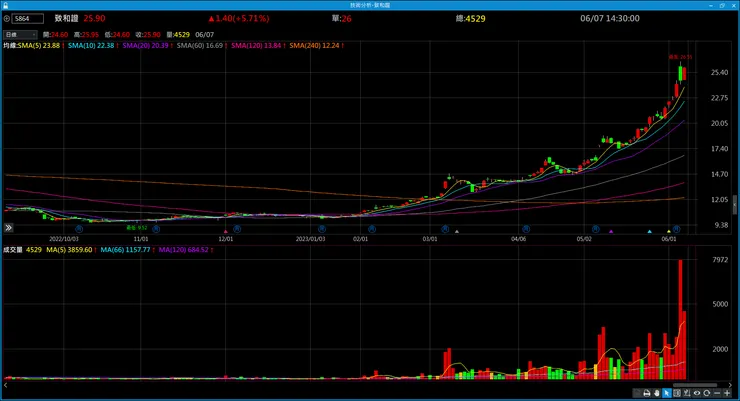
Task: Click the blue circle event marker after 06/01
Action: click(676, 229)
